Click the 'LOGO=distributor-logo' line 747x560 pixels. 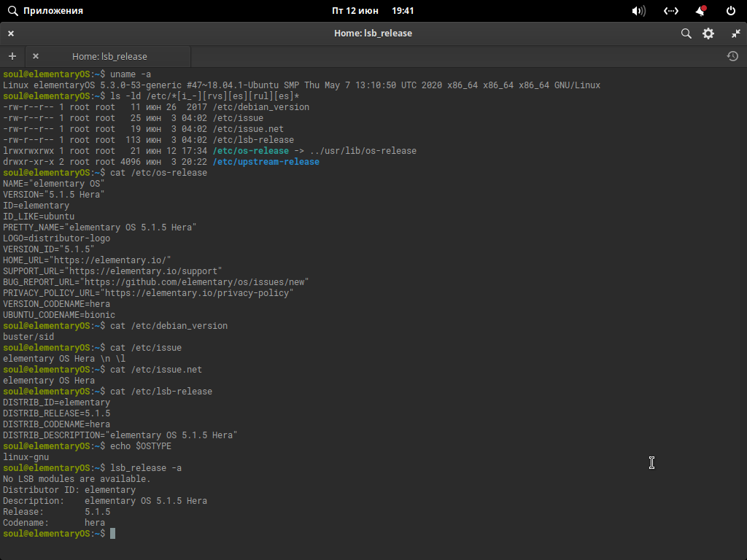[x=56, y=238]
